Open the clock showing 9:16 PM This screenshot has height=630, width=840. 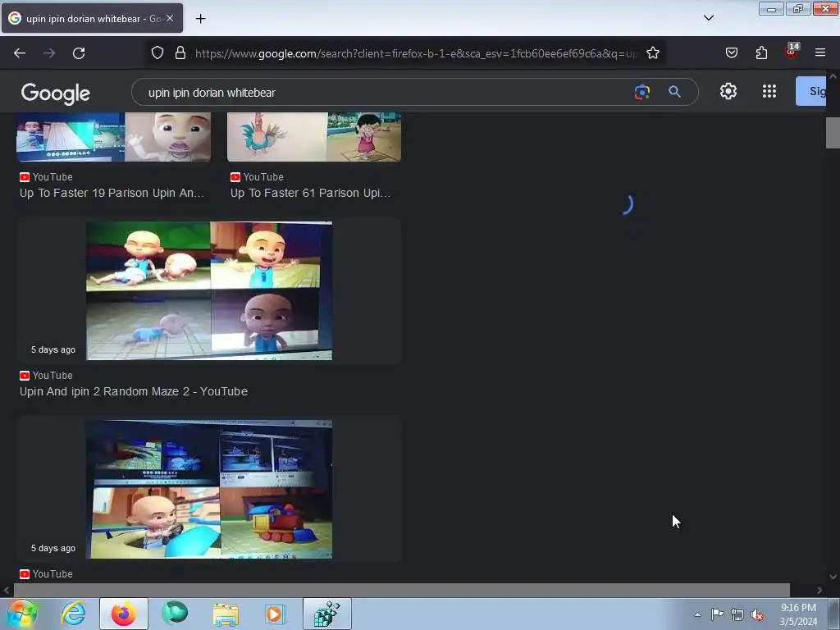click(x=798, y=614)
